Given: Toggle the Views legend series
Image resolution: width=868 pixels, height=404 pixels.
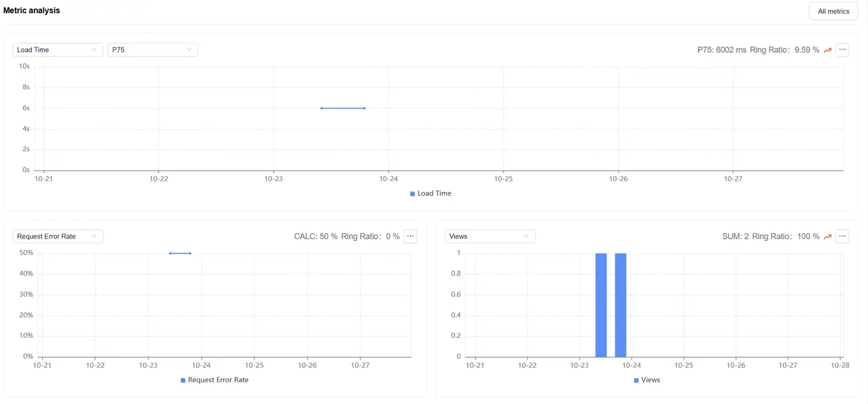Looking at the screenshot, I should pyautogui.click(x=650, y=381).
